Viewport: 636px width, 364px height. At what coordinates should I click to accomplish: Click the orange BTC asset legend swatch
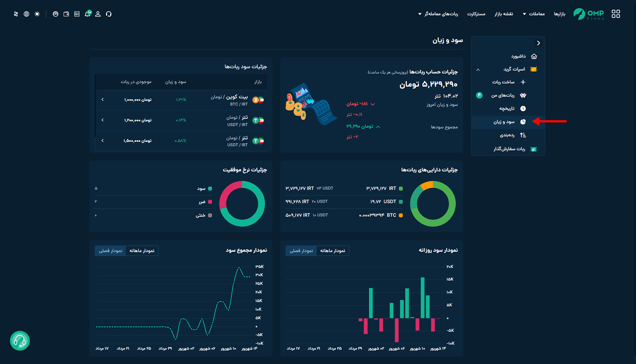click(x=401, y=215)
